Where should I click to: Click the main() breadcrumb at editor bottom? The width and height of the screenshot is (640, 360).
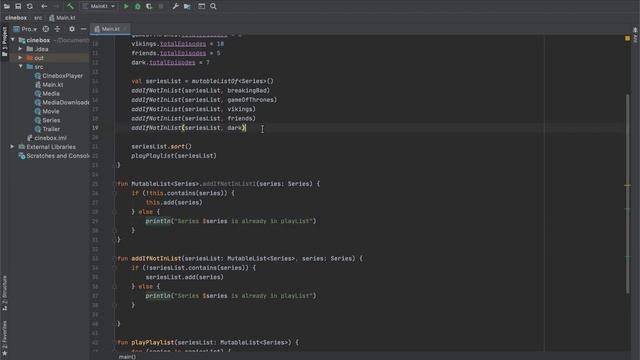click(127, 357)
